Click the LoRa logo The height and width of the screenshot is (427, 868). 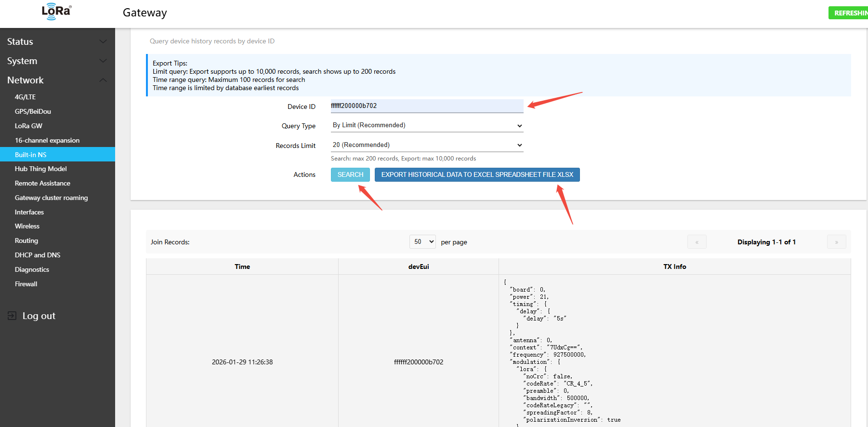click(56, 12)
